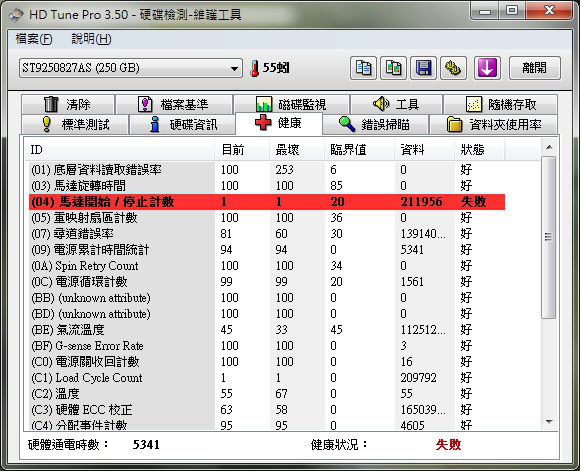Click the thermometer temperature icon
The image size is (580, 471).
tap(254, 68)
